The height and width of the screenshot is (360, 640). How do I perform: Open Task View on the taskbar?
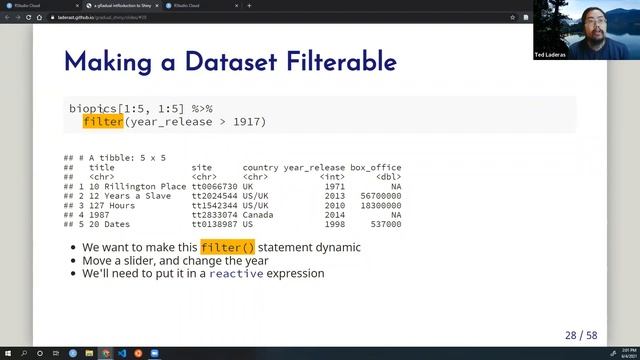point(56,353)
